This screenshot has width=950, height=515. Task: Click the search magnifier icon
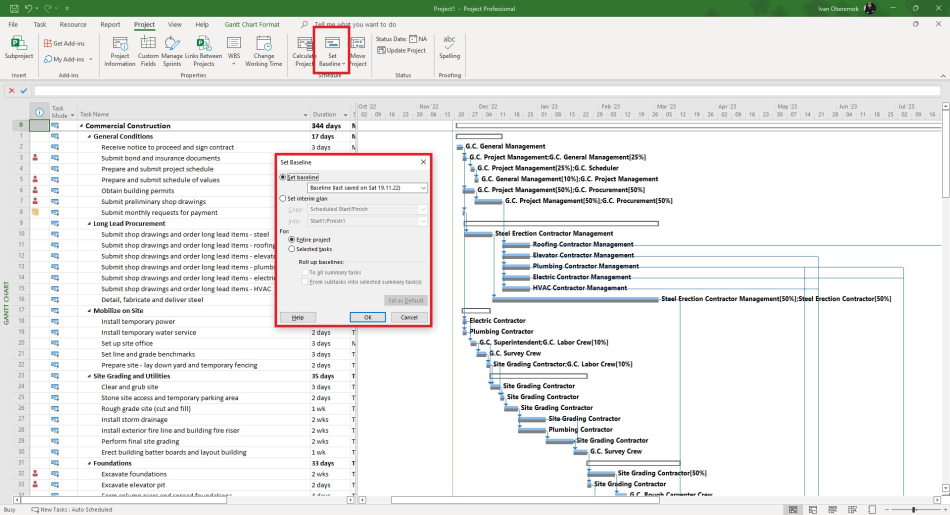[304, 24]
